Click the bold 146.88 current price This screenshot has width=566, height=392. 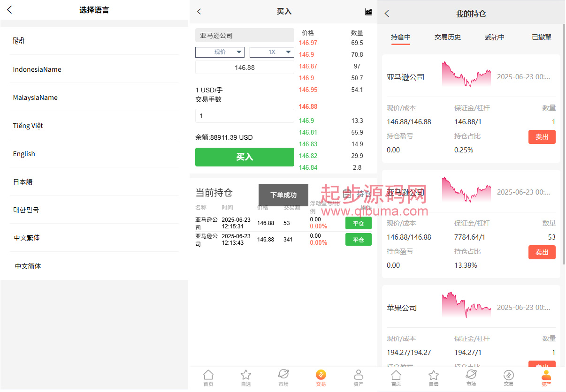(x=308, y=106)
